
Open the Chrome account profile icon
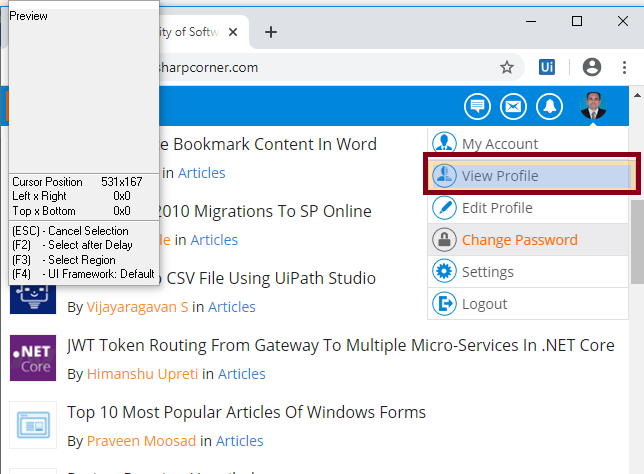click(592, 68)
